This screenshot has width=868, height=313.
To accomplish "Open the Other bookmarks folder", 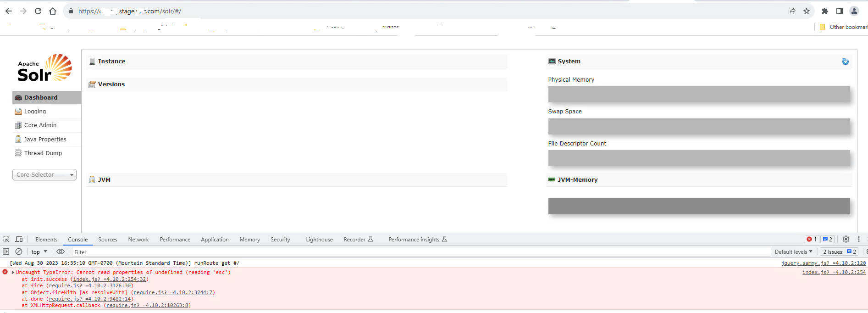I will point(844,27).
